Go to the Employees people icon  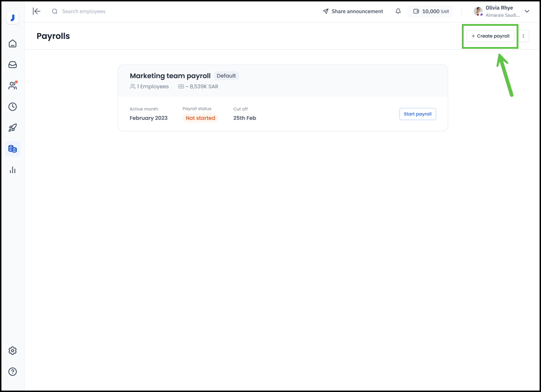click(13, 86)
